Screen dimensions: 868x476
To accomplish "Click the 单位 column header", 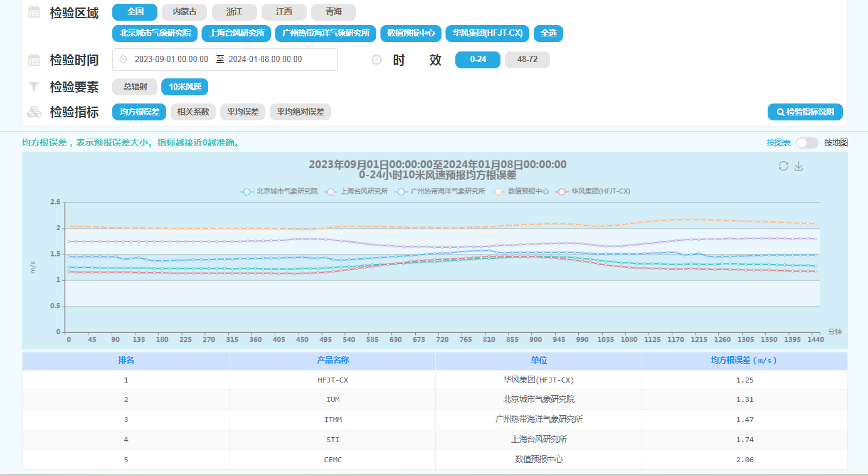I will (539, 361).
